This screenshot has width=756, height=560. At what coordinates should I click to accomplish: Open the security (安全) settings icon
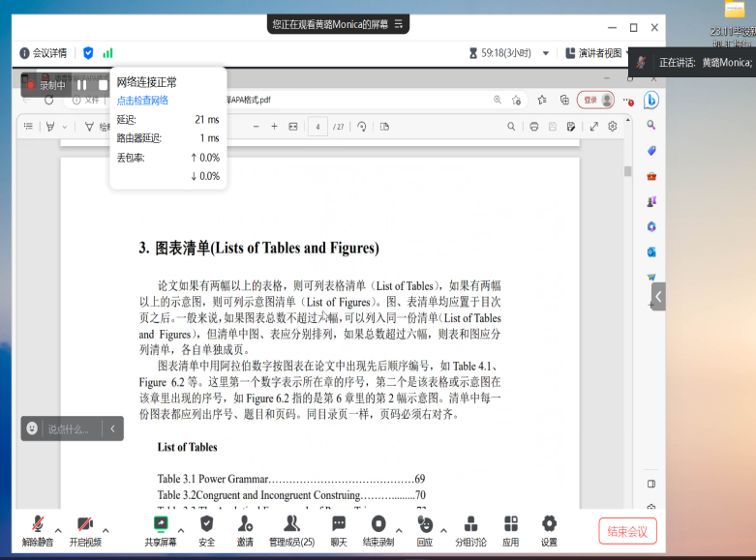[206, 530]
